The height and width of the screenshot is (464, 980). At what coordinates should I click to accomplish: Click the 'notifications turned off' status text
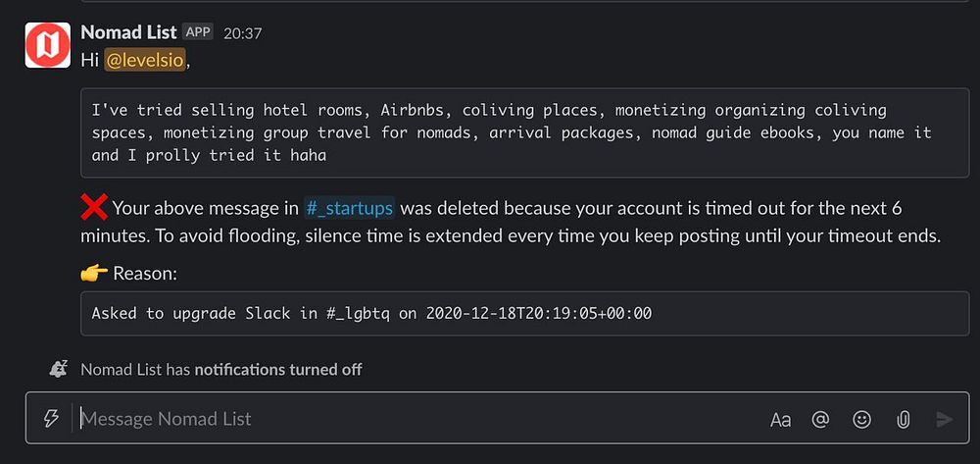[x=278, y=370]
